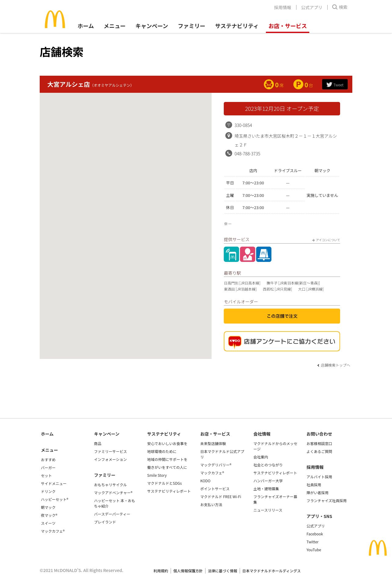This screenshot has width=392, height=583.
Task: Click the map pin address icon
Action: click(x=229, y=136)
